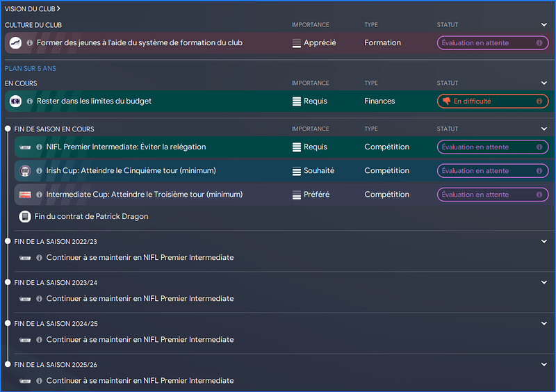Open the En difficulté status button

point(493,101)
